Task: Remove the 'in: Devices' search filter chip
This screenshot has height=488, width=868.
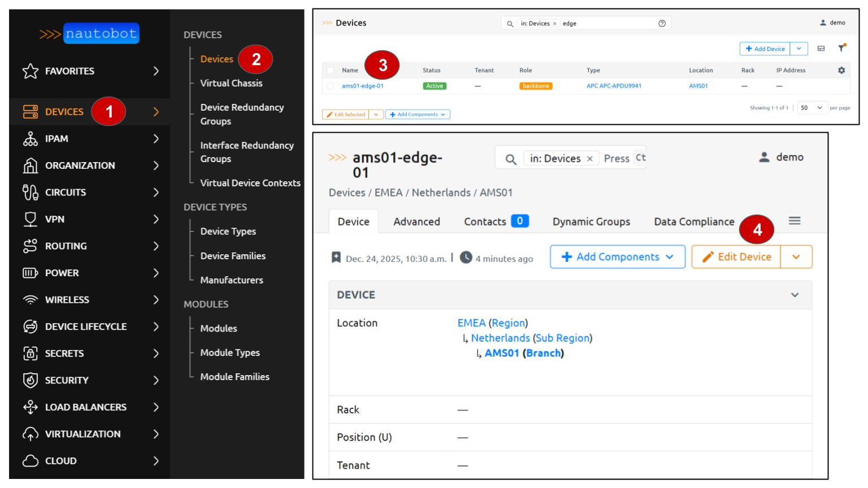Action: 589,159
